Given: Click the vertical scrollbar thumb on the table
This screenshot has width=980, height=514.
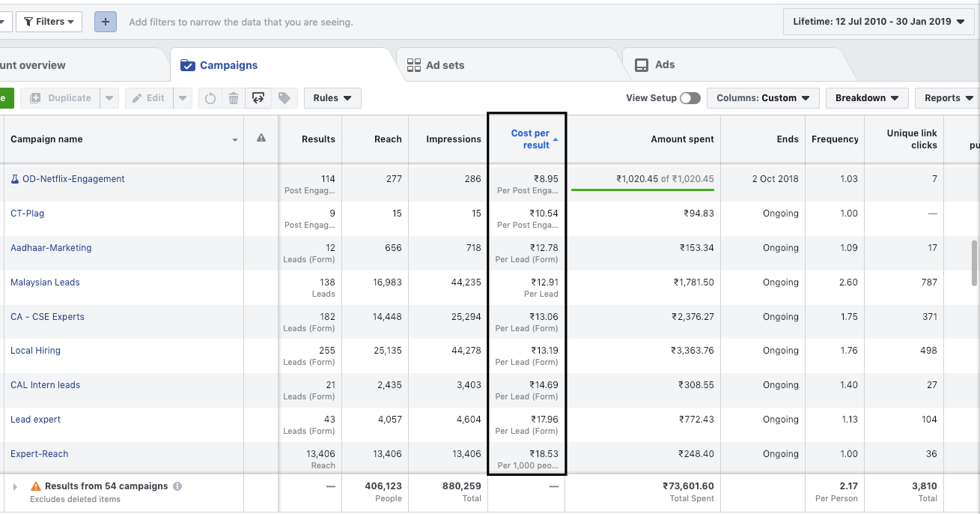Looking at the screenshot, I should (x=974, y=262).
